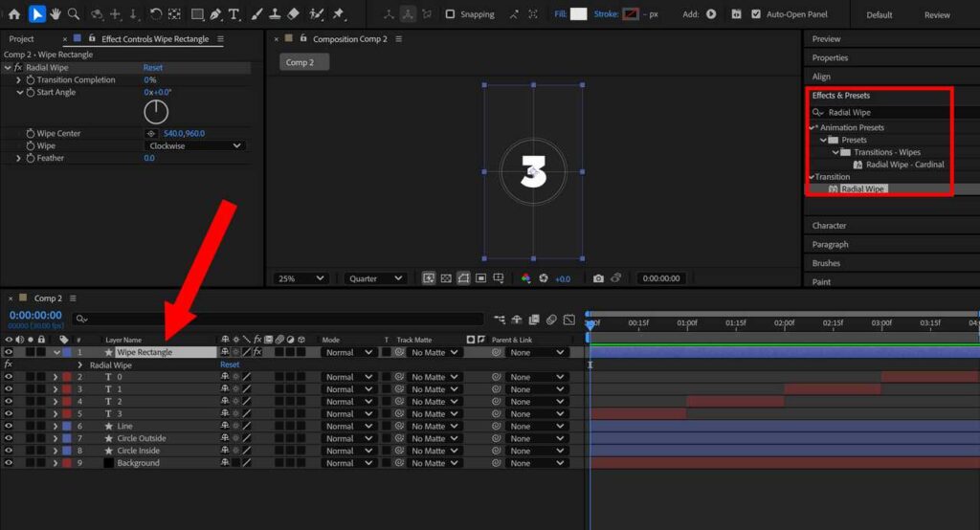Click the Show Channel color icon
980x530 pixels.
click(525, 278)
